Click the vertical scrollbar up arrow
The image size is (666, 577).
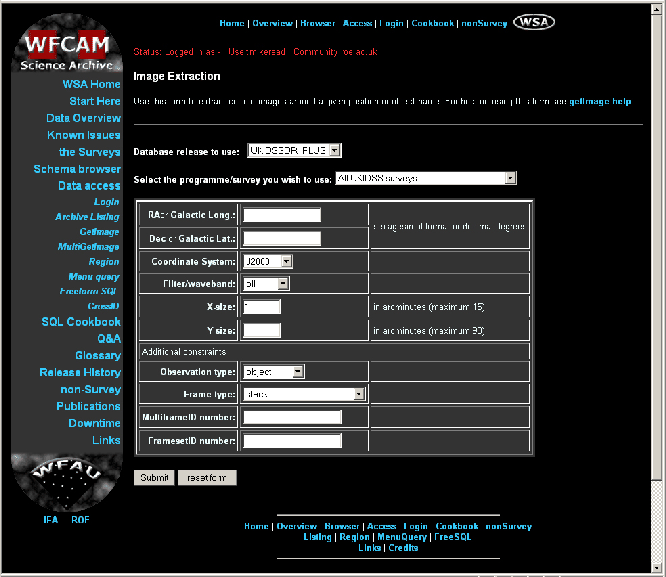click(657, 9)
